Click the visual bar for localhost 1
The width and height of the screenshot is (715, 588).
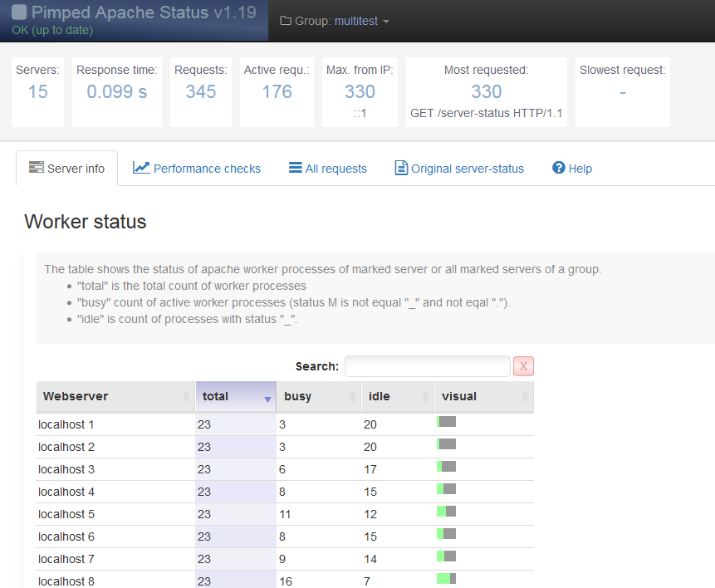tap(447, 422)
